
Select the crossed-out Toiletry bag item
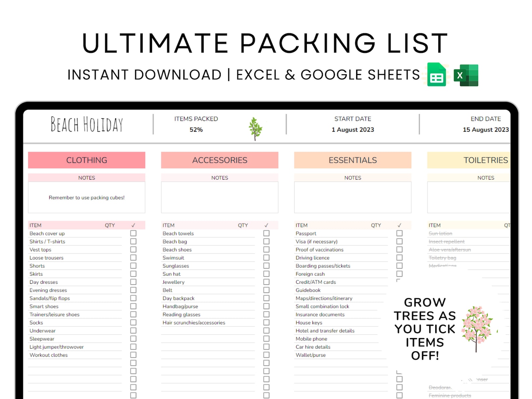point(442,258)
